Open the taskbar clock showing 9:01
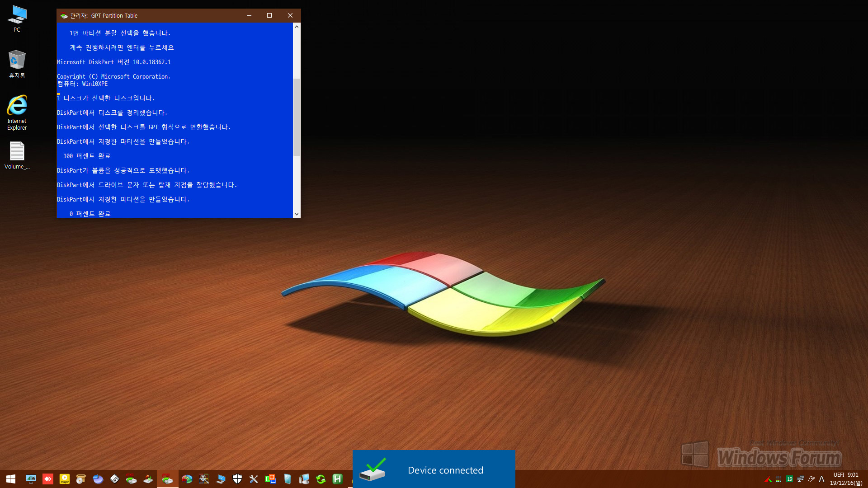 [x=846, y=479]
